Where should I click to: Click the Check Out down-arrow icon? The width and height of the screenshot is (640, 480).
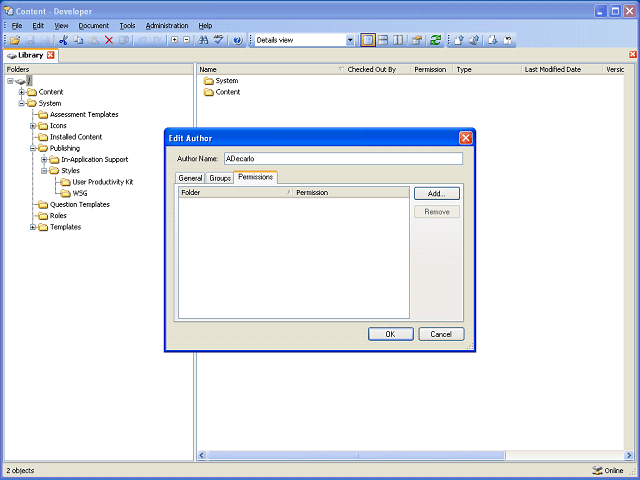coord(493,40)
